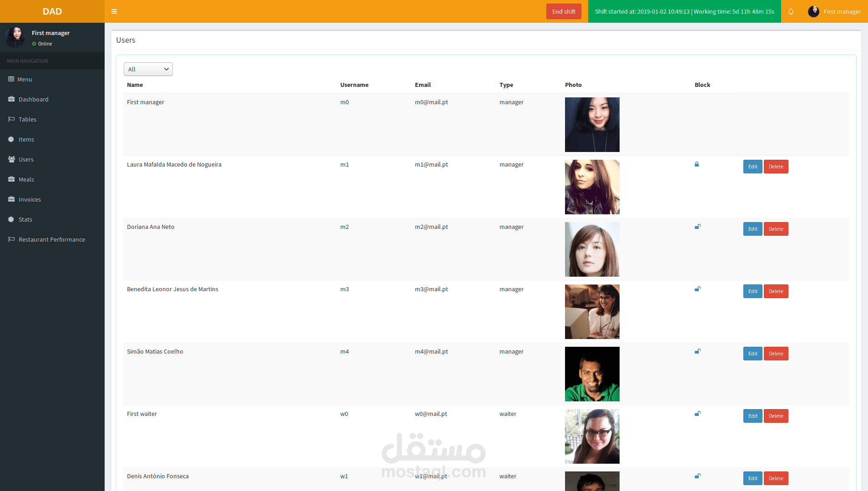This screenshot has height=491, width=868.
Task: Click Laura Mafalda's photo thumbnail
Action: (x=592, y=187)
